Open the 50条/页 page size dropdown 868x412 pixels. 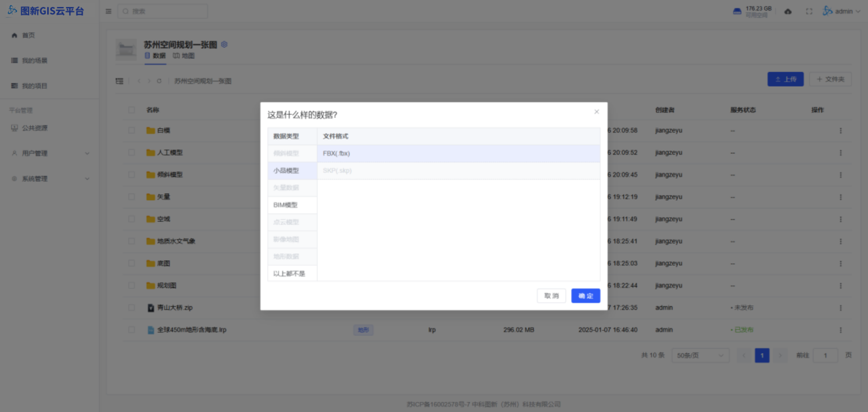(x=700, y=356)
